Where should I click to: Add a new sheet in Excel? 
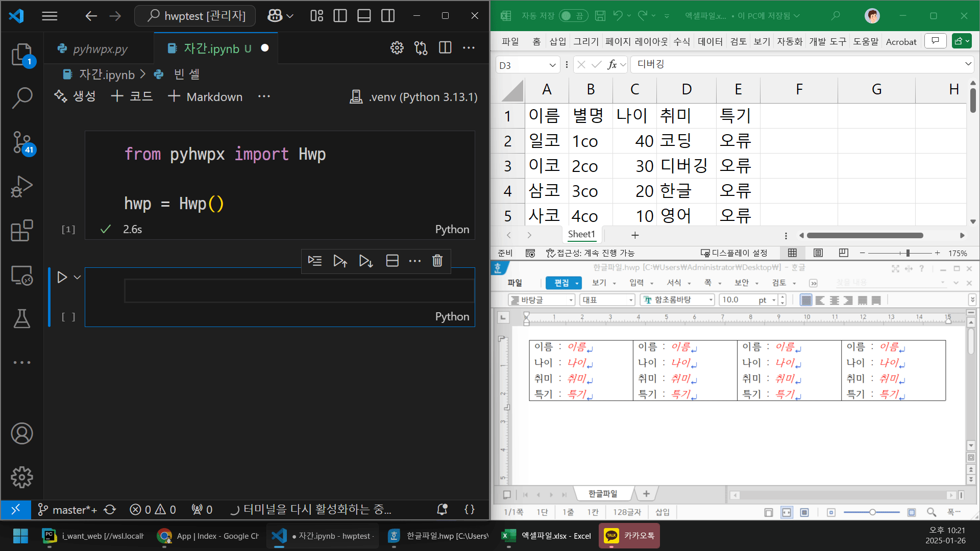coord(635,235)
